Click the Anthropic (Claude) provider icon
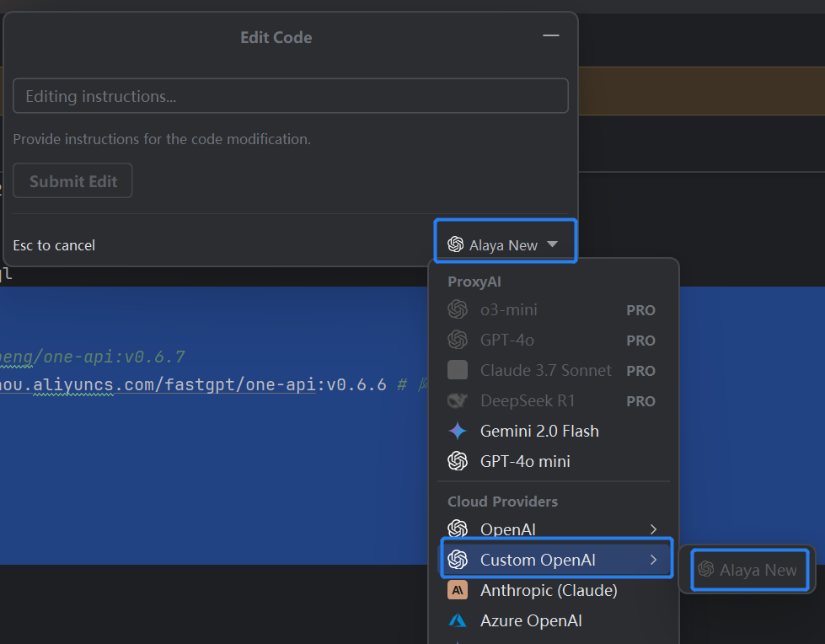Screen dimensions: 825x644 pyautogui.click(x=458, y=590)
